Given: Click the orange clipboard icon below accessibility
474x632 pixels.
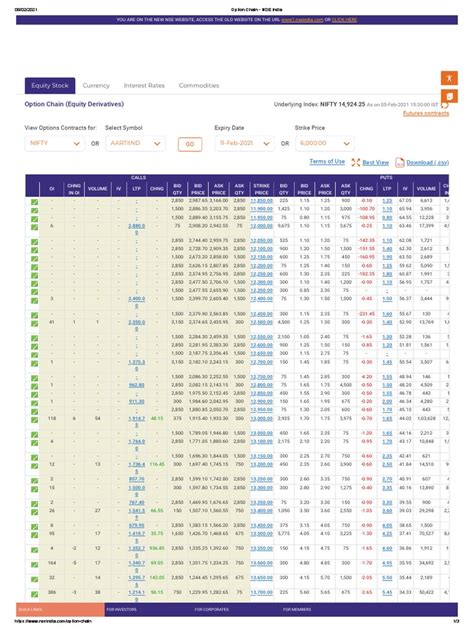Looking at the screenshot, I should (x=449, y=96).
